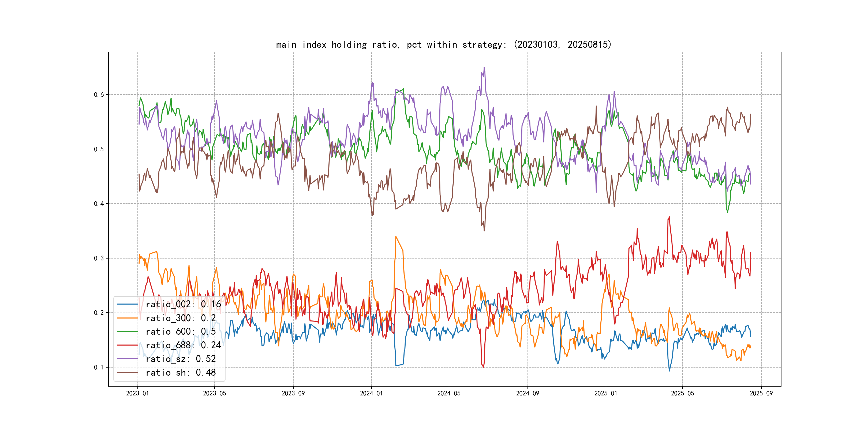Image resolution: width=868 pixels, height=434 pixels.
Task: Select the 'ratio_sh: 0.48' legend label
Action: click(181, 373)
